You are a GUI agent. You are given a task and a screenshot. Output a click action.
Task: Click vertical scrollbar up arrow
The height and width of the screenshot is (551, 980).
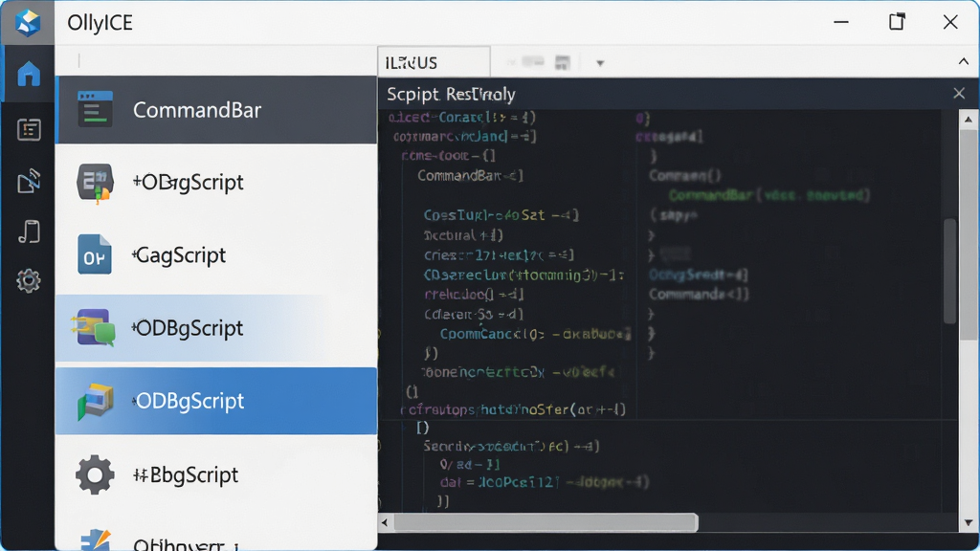(x=969, y=119)
